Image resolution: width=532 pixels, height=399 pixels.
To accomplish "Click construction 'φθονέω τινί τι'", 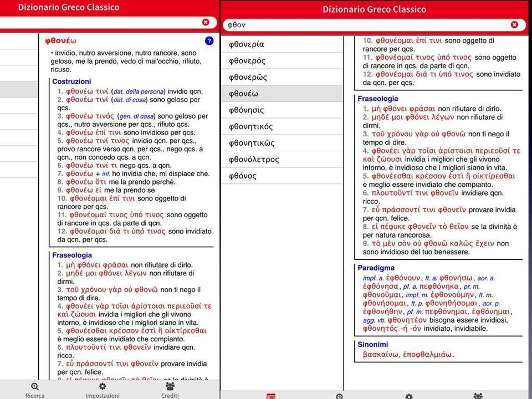I will [91, 165].
